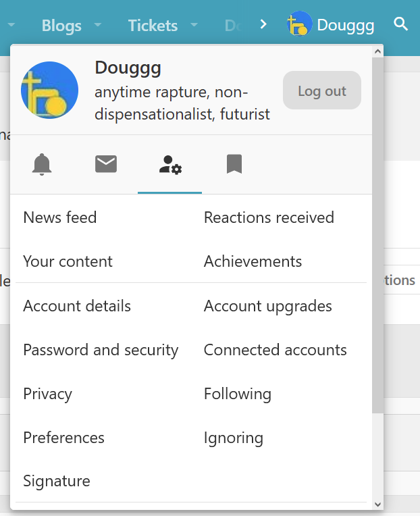Click the large Douggg profile avatar
Image resolution: width=420 pixels, height=516 pixels.
tap(50, 91)
